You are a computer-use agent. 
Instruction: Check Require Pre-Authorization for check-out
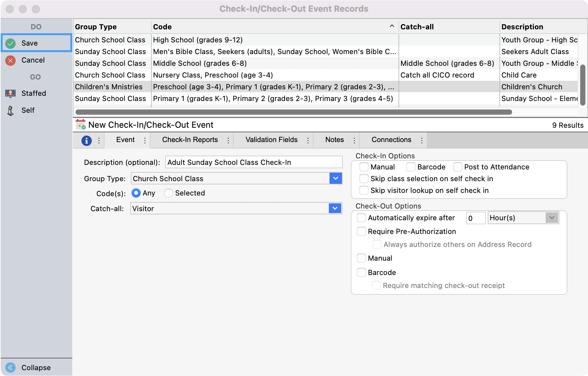361,231
